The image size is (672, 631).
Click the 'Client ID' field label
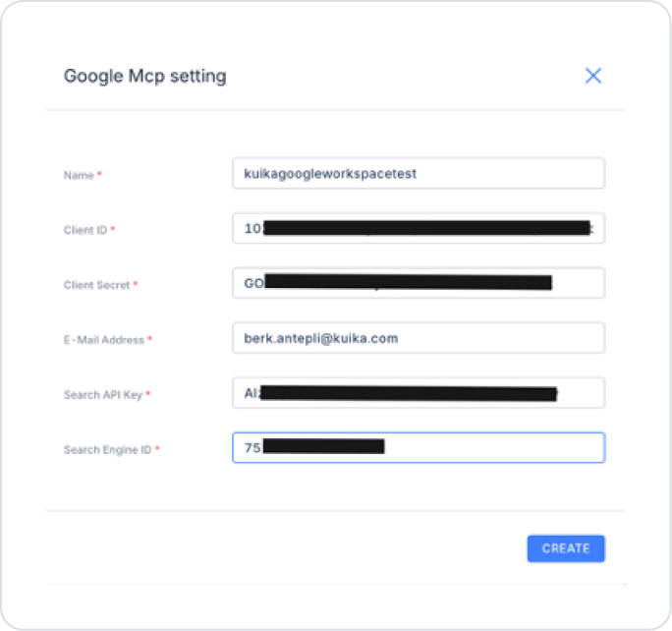pyautogui.click(x=85, y=230)
